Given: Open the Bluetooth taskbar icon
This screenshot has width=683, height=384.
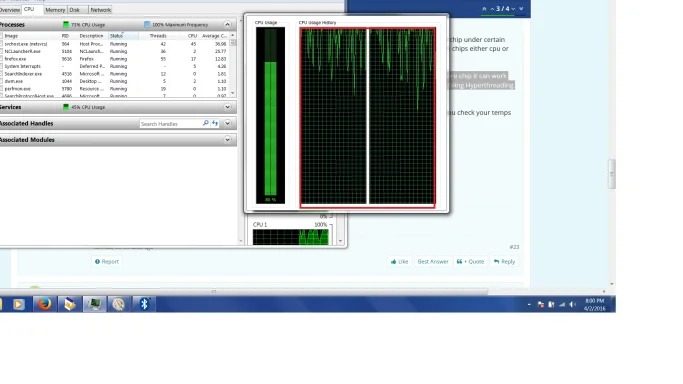Looking at the screenshot, I should click(144, 304).
